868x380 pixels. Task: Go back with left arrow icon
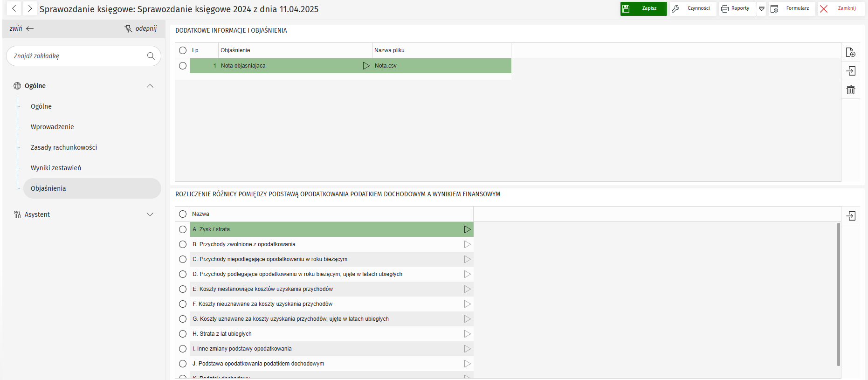14,9
